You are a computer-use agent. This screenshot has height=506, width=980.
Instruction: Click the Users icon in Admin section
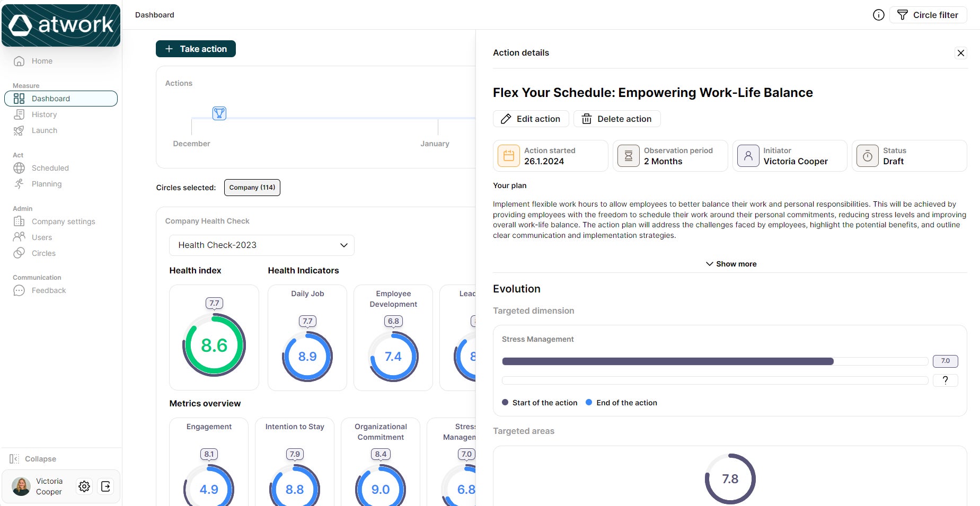(19, 237)
